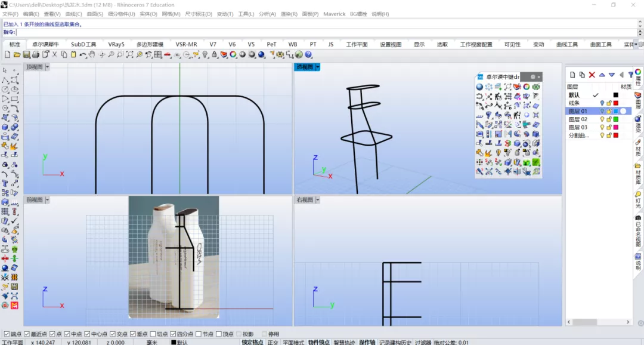Open Options with the gear icon
This screenshot has height=345, width=644.
280,54
